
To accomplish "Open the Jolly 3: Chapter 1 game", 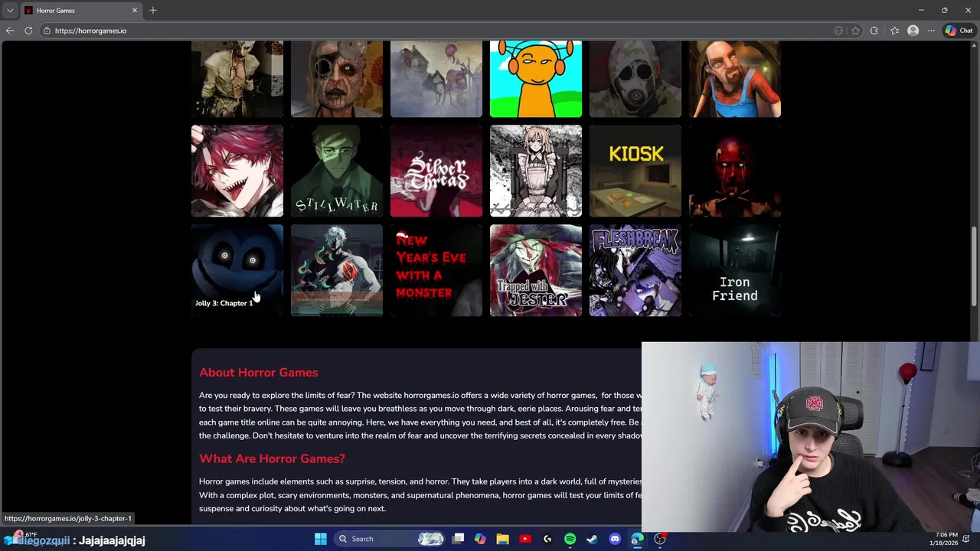I will coord(237,270).
